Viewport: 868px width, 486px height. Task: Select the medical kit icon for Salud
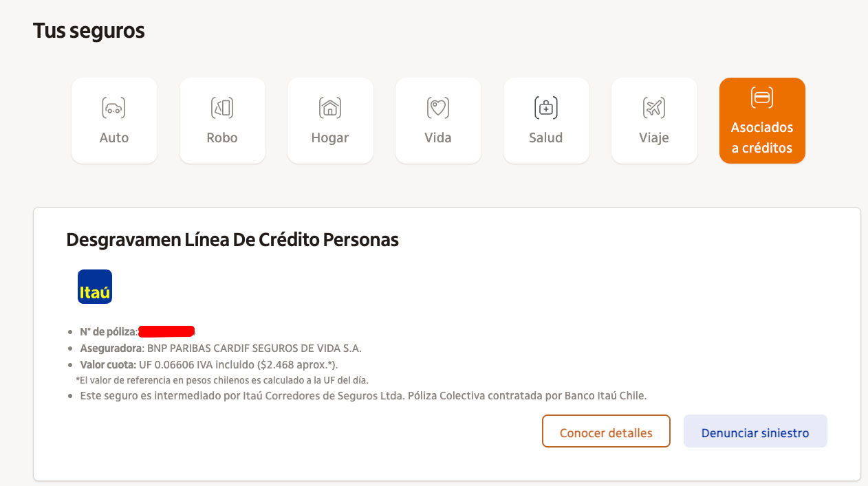(x=546, y=108)
